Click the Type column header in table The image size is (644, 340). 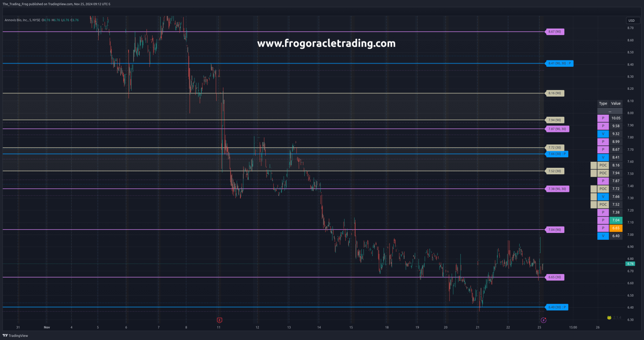pyautogui.click(x=603, y=103)
